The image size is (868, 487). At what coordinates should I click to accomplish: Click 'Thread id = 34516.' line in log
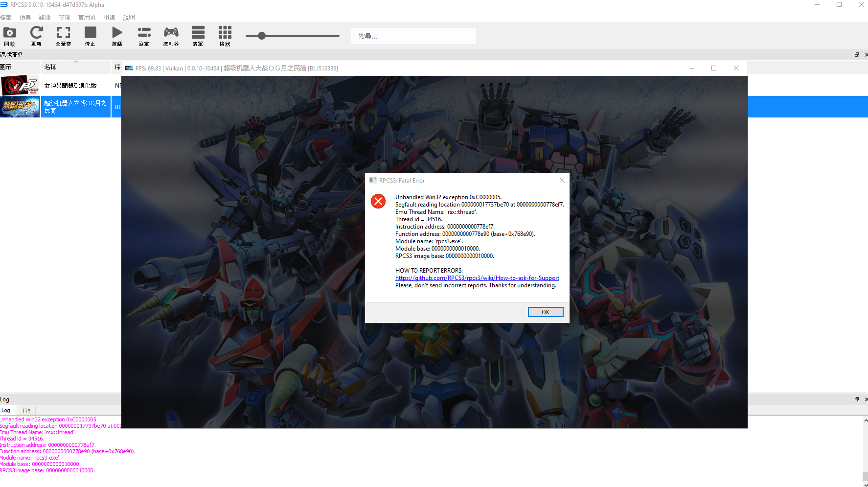click(x=22, y=439)
